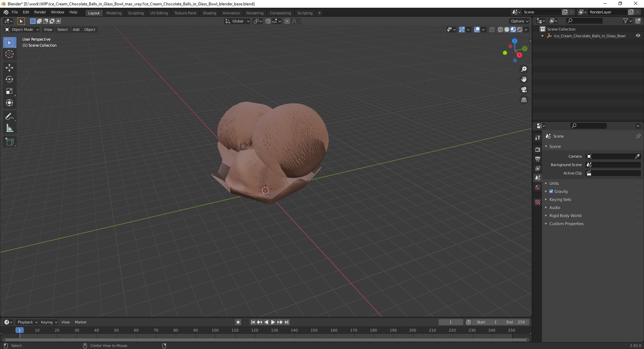Select the Rotate tool
The image size is (644, 349).
point(9,80)
